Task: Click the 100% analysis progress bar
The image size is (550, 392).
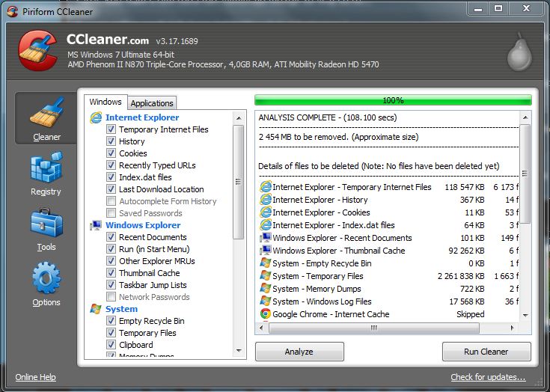Action: point(393,100)
